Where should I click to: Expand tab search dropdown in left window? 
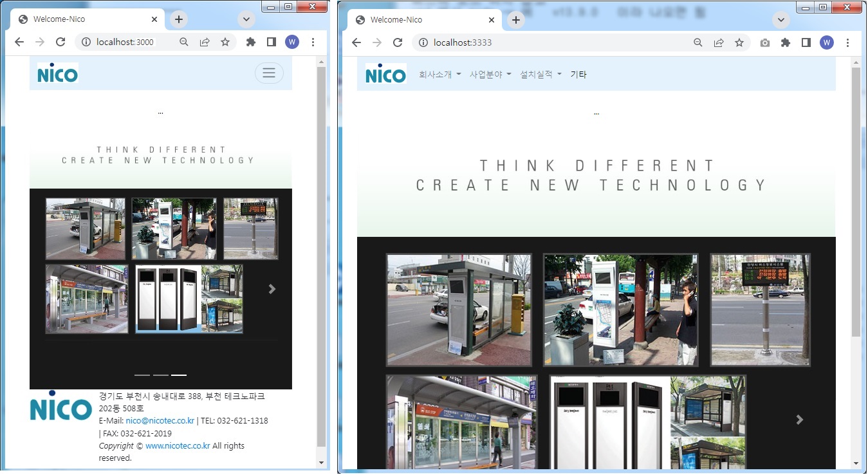pos(246,19)
